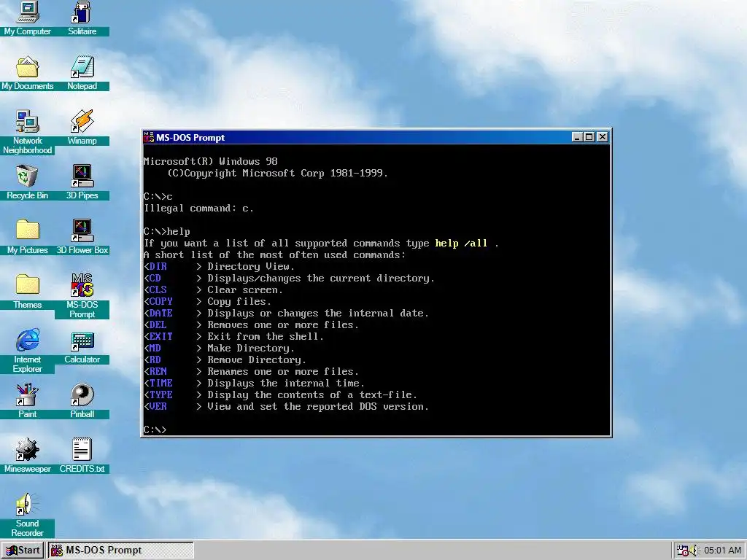The height and width of the screenshot is (560, 747).
Task: Click the MS-DOS Prompt title bar icon
Action: (x=149, y=137)
